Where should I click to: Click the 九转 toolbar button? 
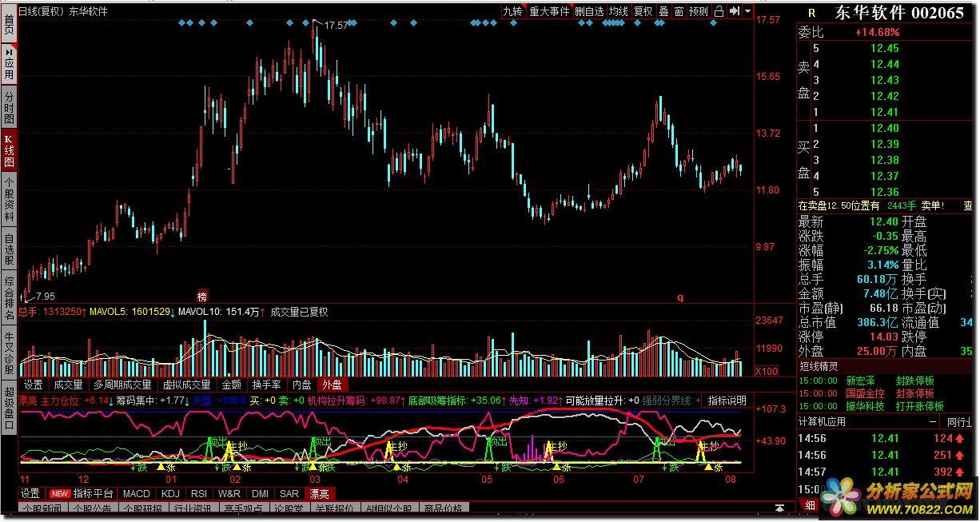(x=512, y=11)
